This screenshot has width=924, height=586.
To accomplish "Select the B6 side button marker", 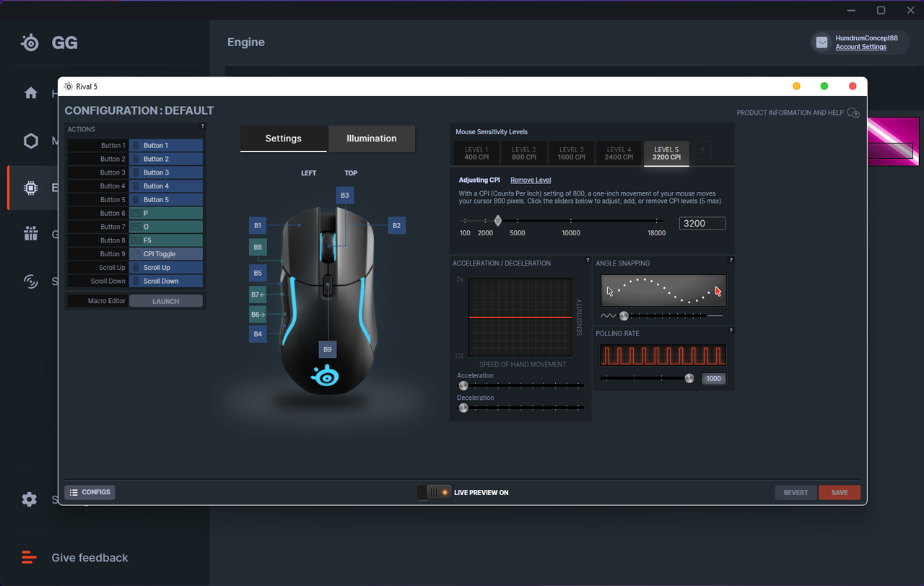I will (x=258, y=314).
